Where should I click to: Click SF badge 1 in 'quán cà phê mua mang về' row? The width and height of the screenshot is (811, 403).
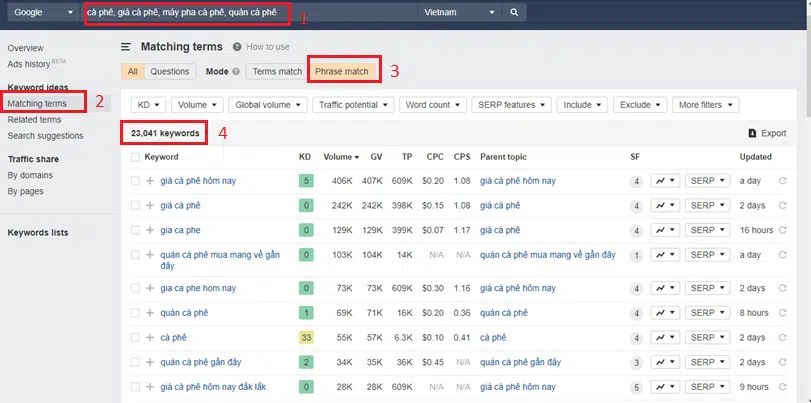click(637, 256)
